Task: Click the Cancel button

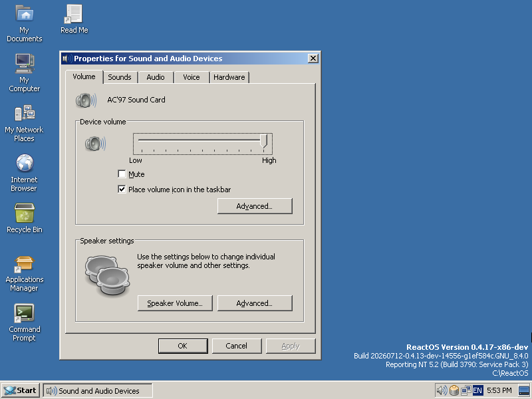Action: [237, 346]
